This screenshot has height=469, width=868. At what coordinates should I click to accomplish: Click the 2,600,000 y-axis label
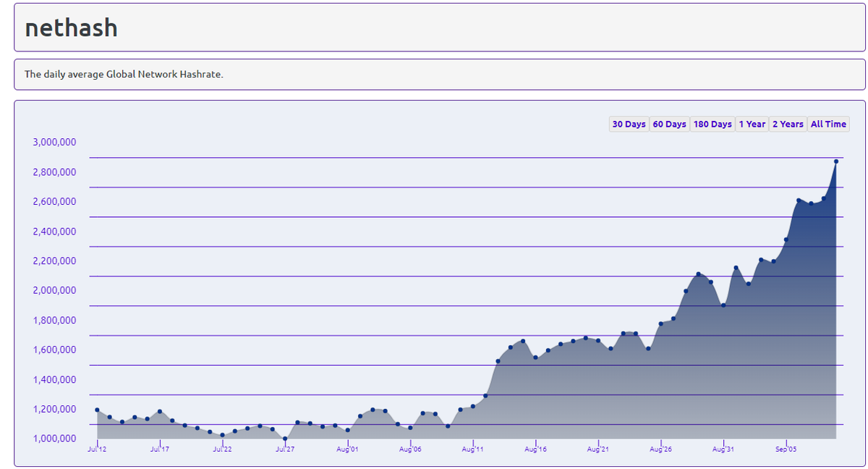pos(55,201)
